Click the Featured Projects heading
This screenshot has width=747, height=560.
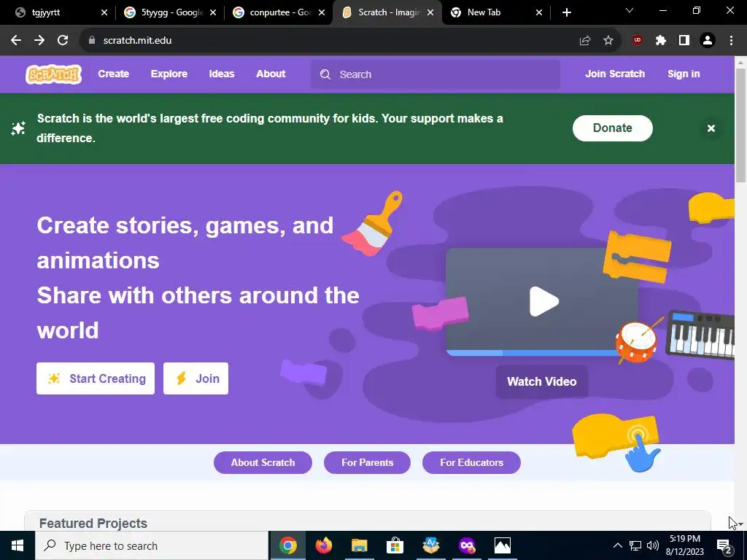[x=93, y=524]
